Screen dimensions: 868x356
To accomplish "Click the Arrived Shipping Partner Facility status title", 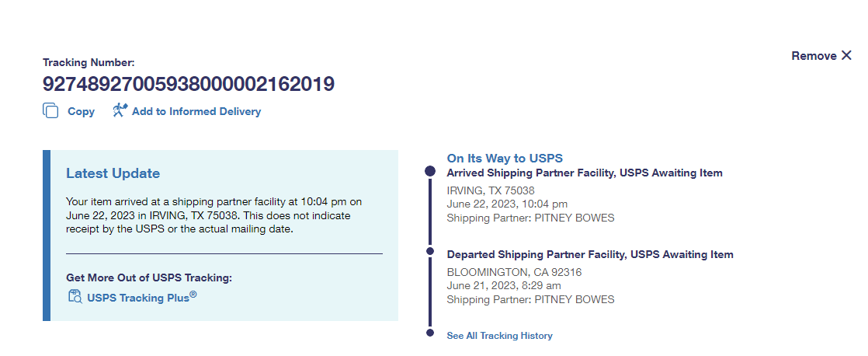I will [x=585, y=173].
